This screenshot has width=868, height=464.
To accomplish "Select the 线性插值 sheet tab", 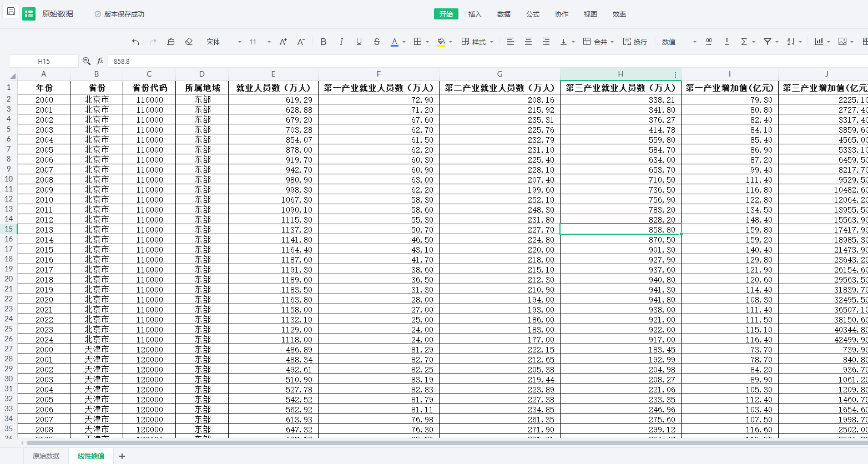I will coord(91,456).
